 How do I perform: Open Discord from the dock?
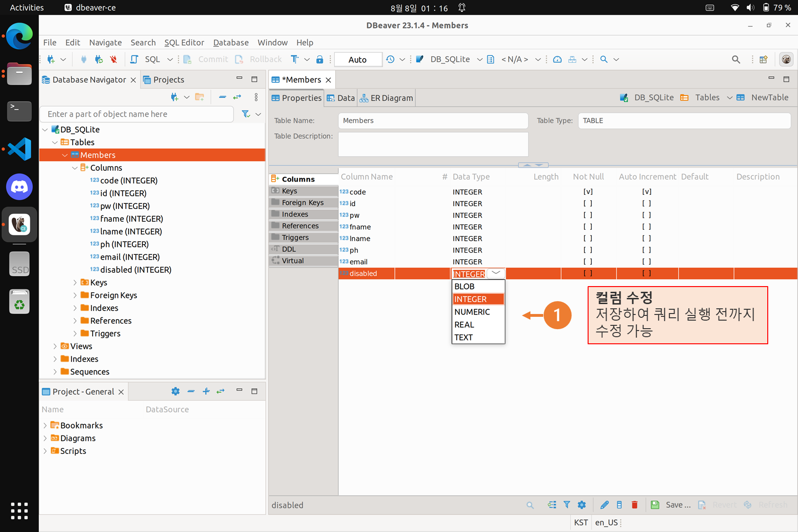click(19, 187)
